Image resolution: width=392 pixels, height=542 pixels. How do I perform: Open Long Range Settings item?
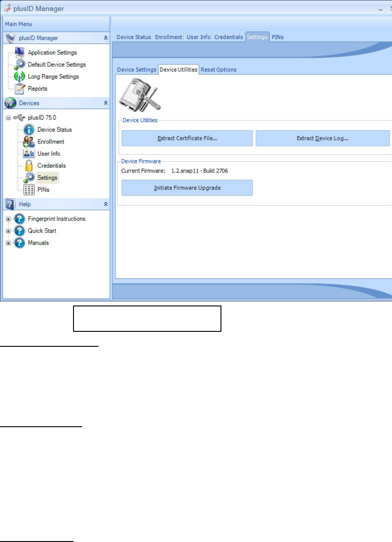[53, 76]
